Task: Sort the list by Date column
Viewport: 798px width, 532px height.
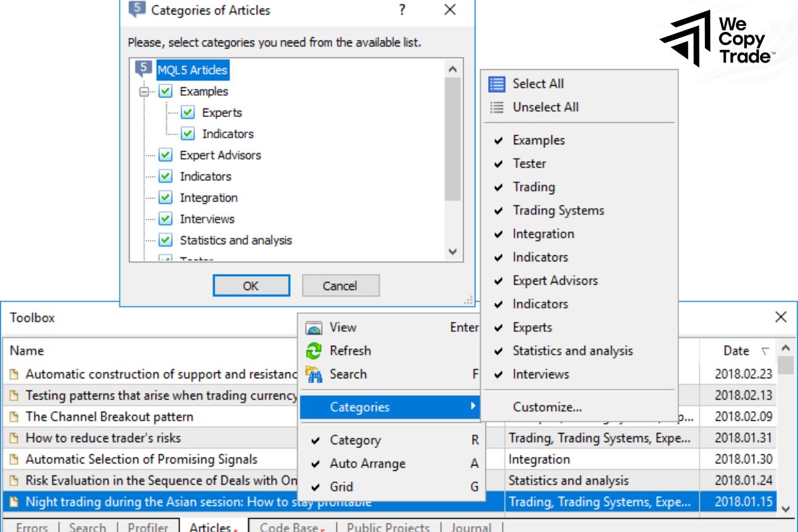Action: coord(736,350)
